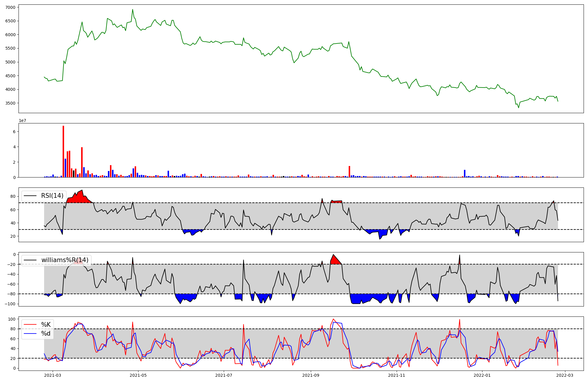Click the williams%R(14) legend entry
The image size is (588, 382).
tap(65, 260)
